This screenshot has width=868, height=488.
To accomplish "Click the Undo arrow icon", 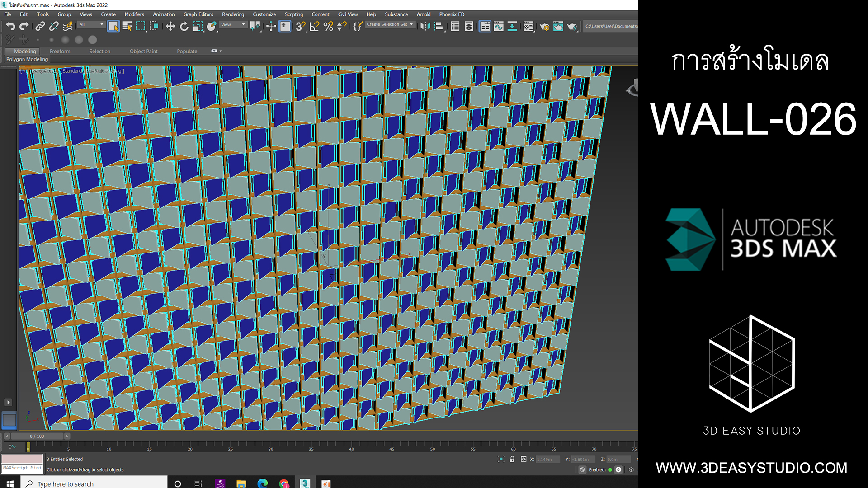I will tap(10, 27).
